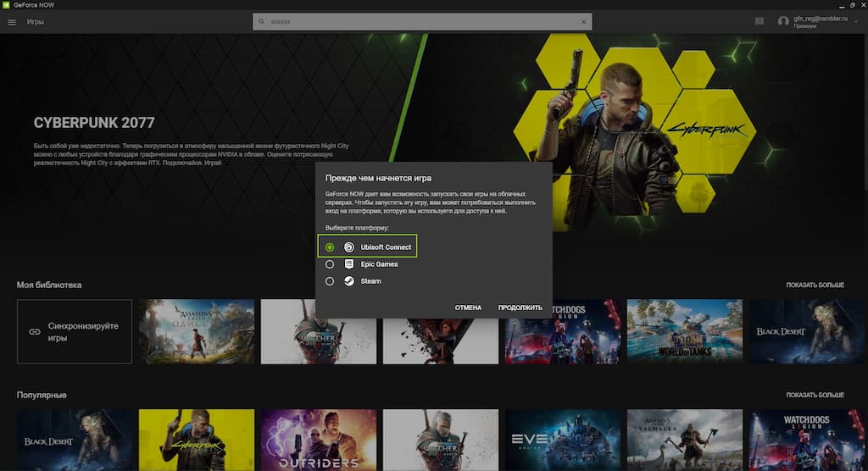Click GeForce NOW logo in title bar
The height and width of the screenshot is (471, 868).
pyautogui.click(x=6, y=4)
